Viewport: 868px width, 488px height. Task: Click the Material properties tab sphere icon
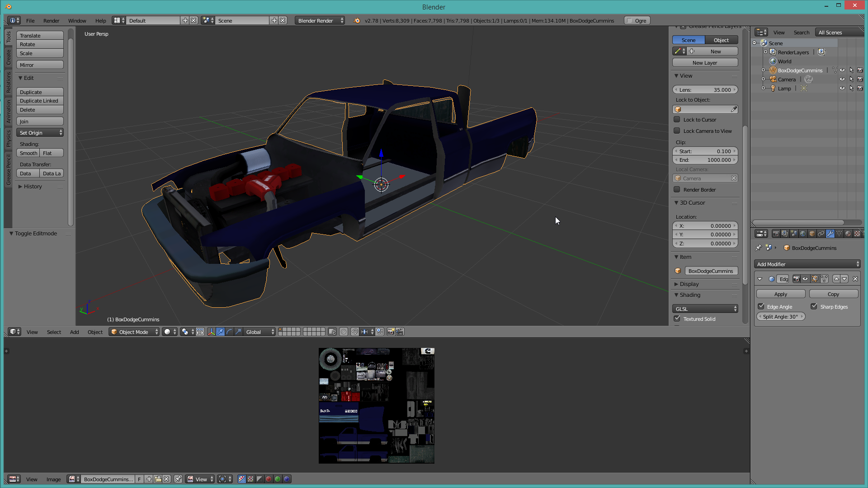pos(848,234)
